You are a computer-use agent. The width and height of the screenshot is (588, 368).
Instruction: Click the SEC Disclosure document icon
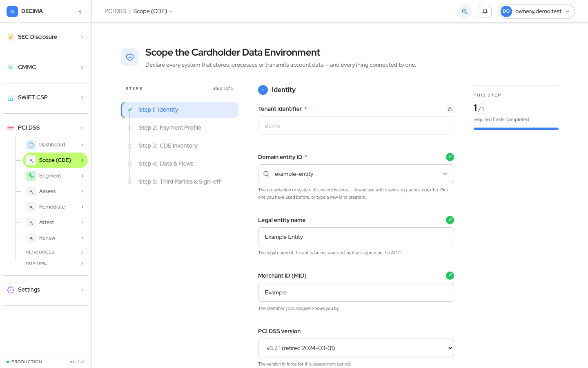pyautogui.click(x=11, y=37)
